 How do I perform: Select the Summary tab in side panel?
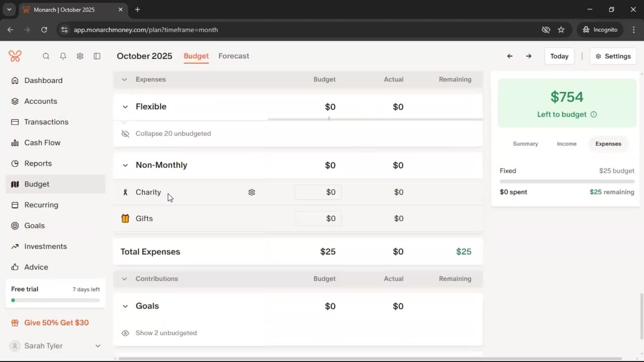point(525,144)
